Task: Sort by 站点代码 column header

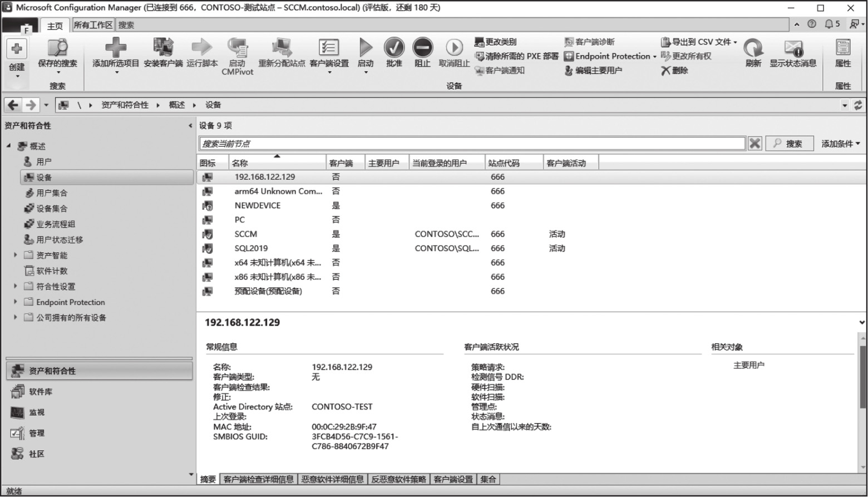Action: click(514, 163)
